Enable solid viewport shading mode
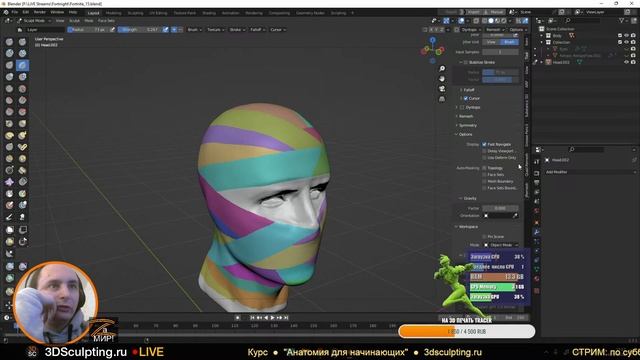 [491, 20]
